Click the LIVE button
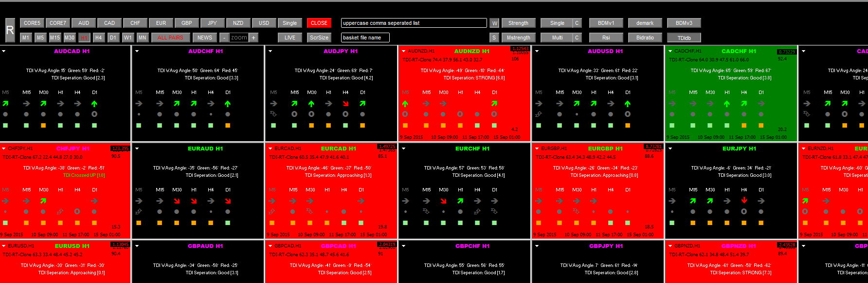The width and height of the screenshot is (868, 283). pos(290,38)
